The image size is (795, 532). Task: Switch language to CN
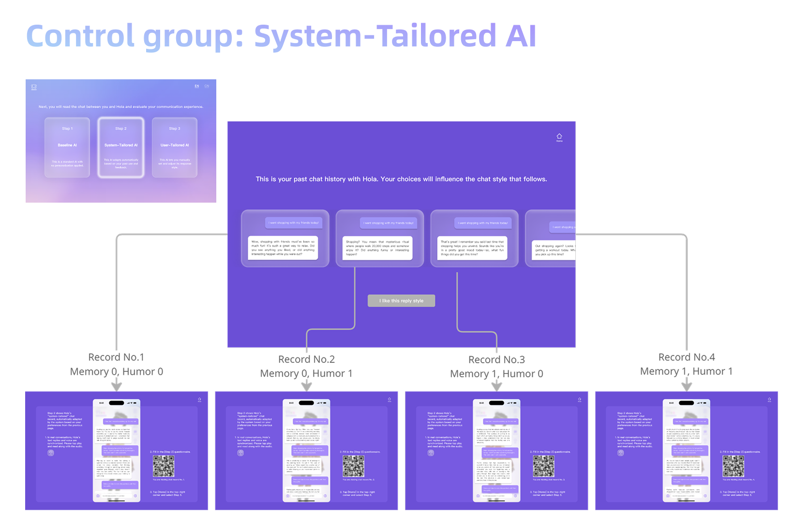207,86
